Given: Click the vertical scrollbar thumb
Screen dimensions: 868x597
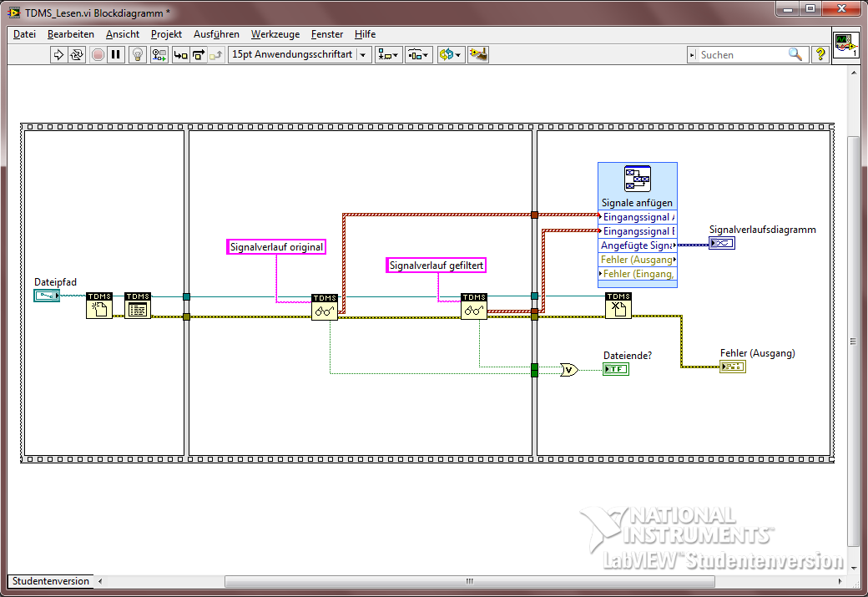Looking at the screenshot, I should point(853,342).
